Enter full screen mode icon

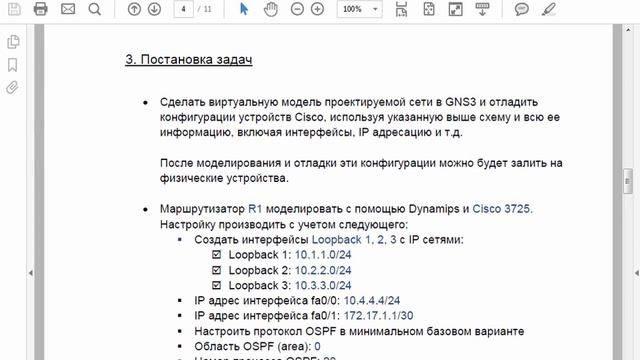(x=456, y=9)
